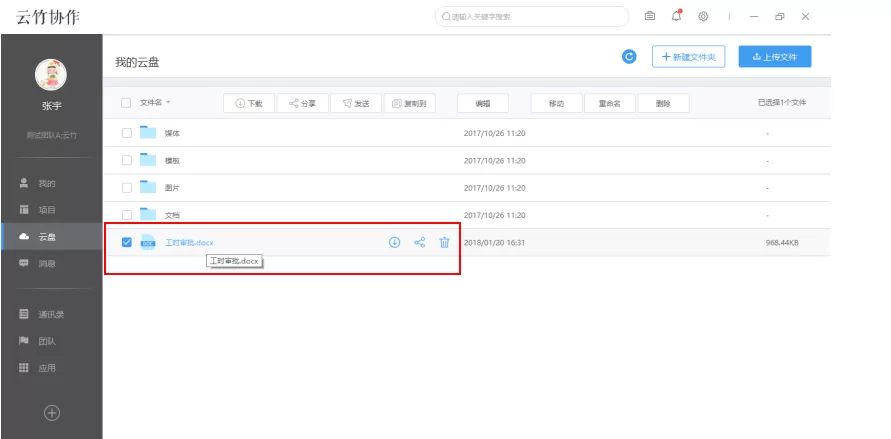Click the 媒体 folder icon
The image size is (891, 439).
[x=148, y=132]
